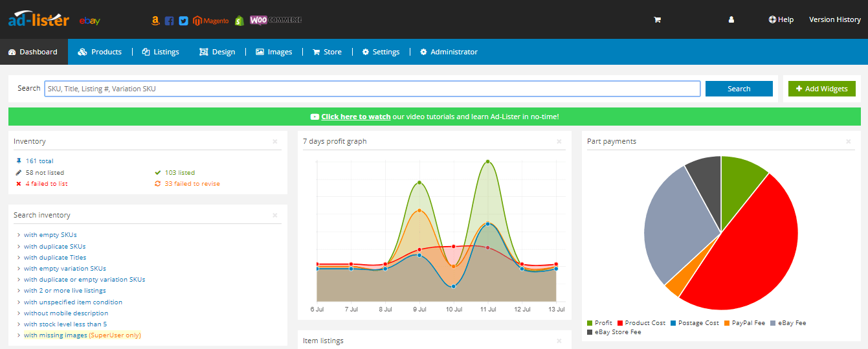Click the Add Widgets button
Screen dimensions: 868x349
coord(821,89)
